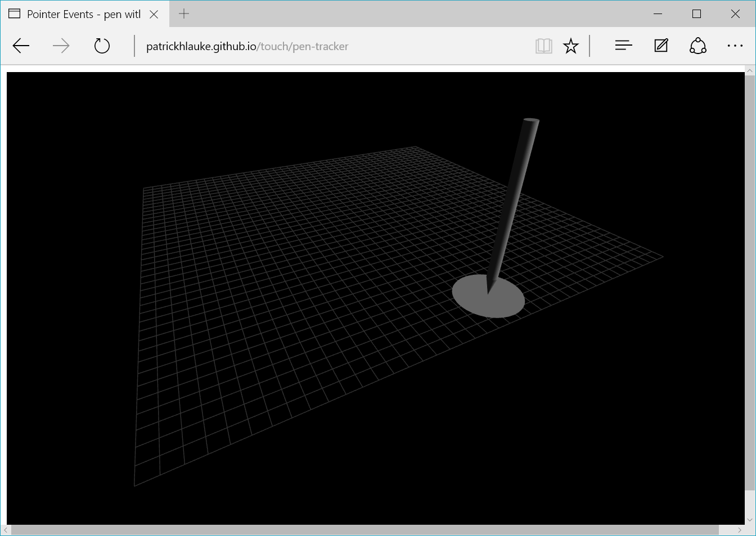Click the vertical scrollbar up arrow
Image resolution: width=756 pixels, height=536 pixels.
[750, 70]
